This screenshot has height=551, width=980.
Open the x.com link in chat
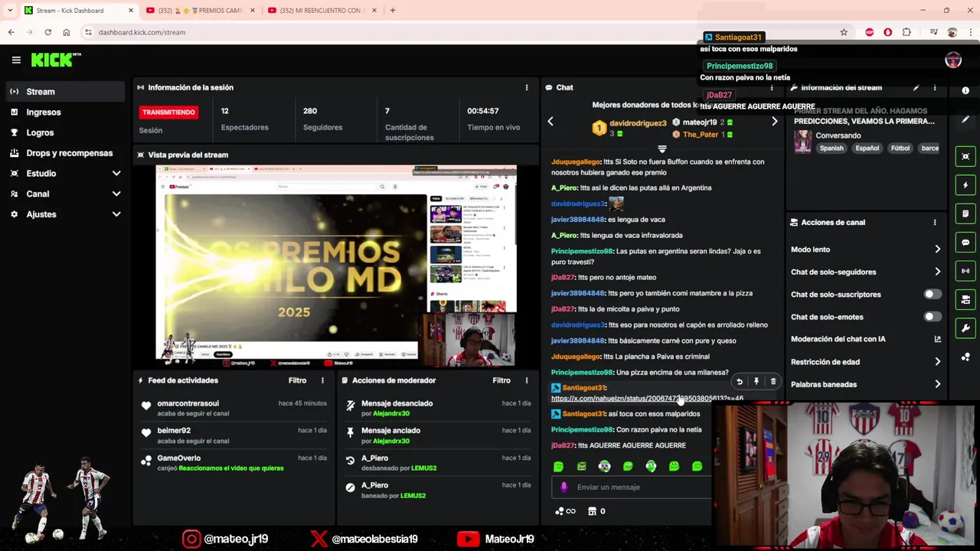pos(647,399)
